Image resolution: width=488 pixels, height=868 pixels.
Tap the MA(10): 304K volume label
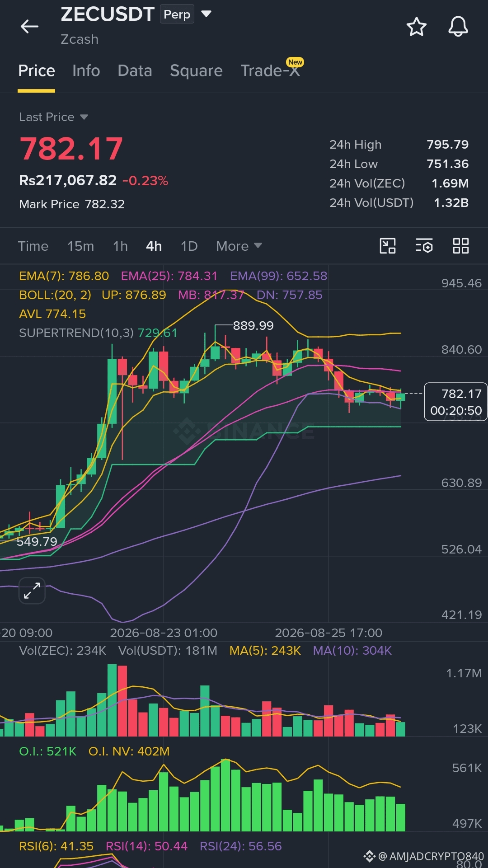[x=352, y=651]
